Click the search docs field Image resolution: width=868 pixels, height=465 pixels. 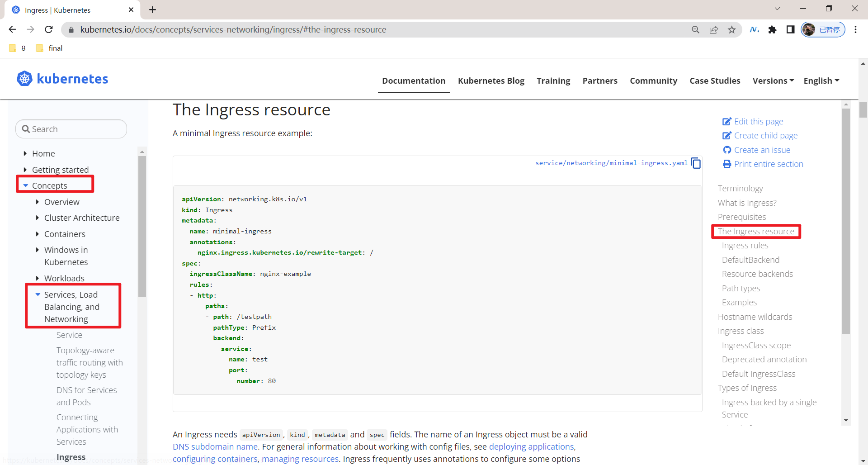coord(71,129)
